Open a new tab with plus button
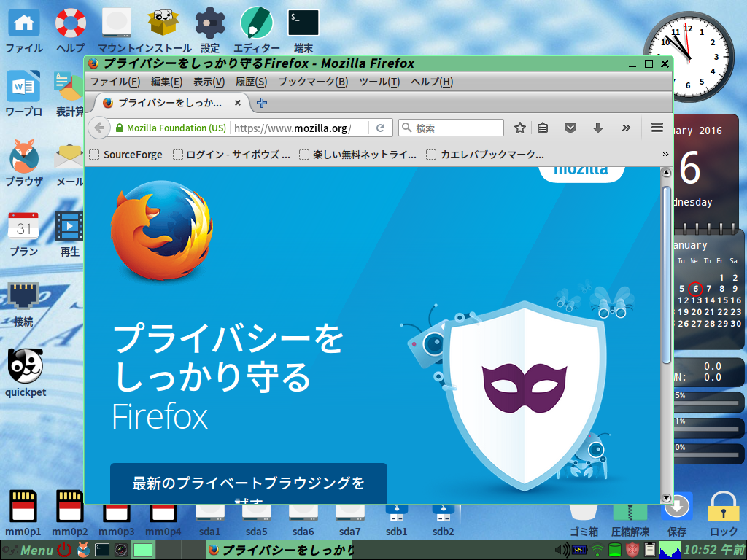The height and width of the screenshot is (560, 747). click(x=262, y=102)
